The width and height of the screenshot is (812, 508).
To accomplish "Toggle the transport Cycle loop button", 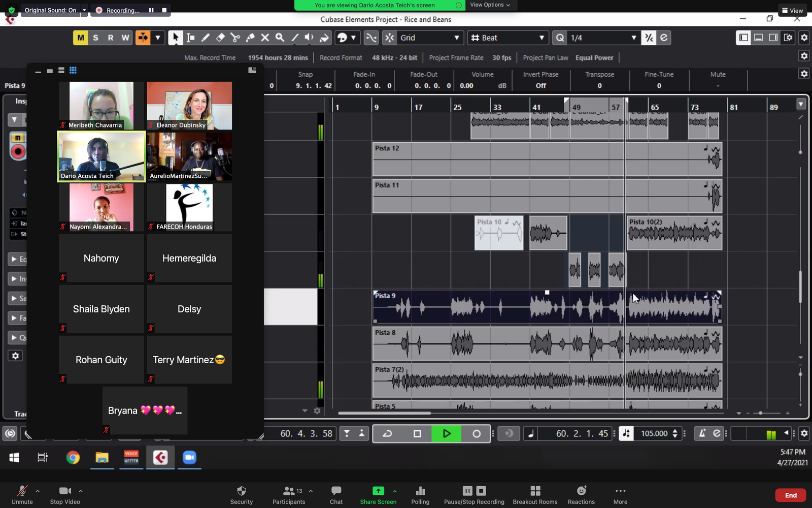I will click(387, 433).
